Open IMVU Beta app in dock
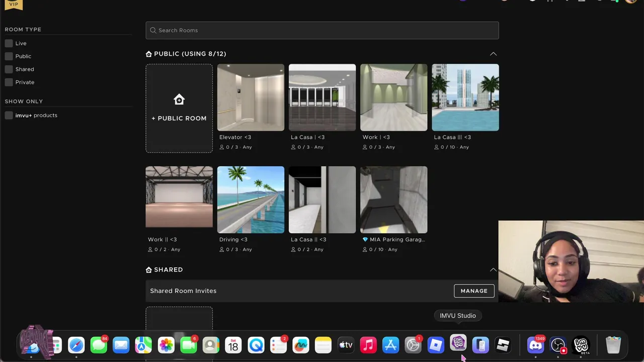The height and width of the screenshot is (362, 644). click(x=581, y=345)
